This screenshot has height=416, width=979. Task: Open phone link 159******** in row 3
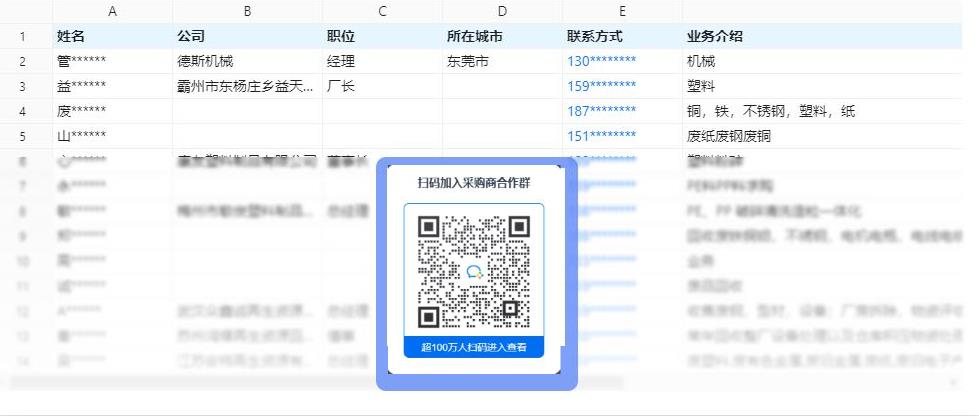(x=601, y=86)
